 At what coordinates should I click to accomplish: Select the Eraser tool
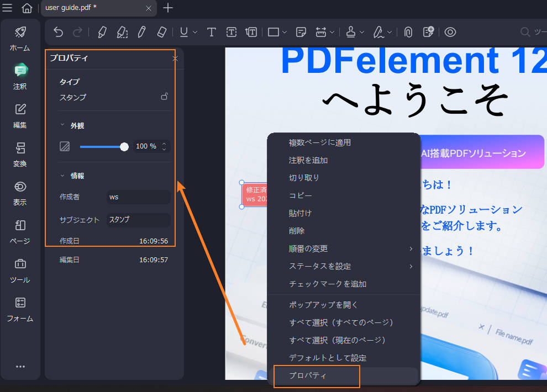pos(162,32)
